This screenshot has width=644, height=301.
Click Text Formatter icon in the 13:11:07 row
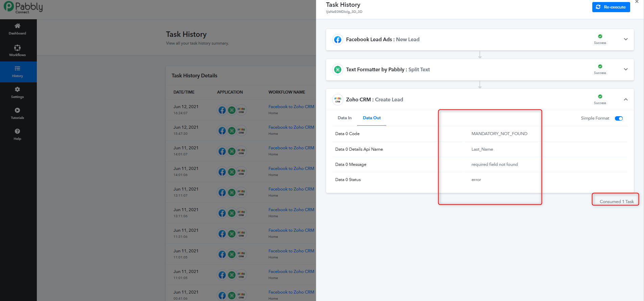[x=232, y=193]
